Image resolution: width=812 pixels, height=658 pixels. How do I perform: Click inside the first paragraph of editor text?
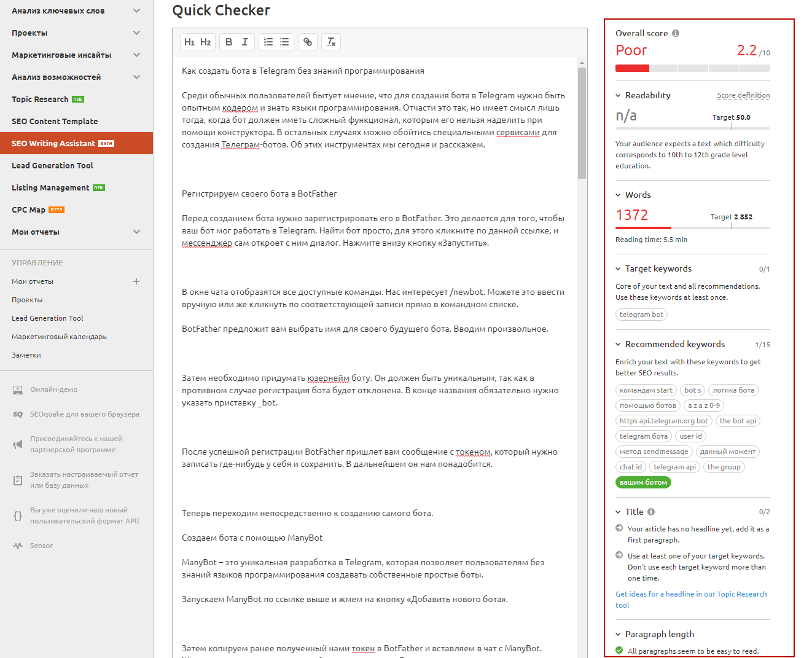373,120
